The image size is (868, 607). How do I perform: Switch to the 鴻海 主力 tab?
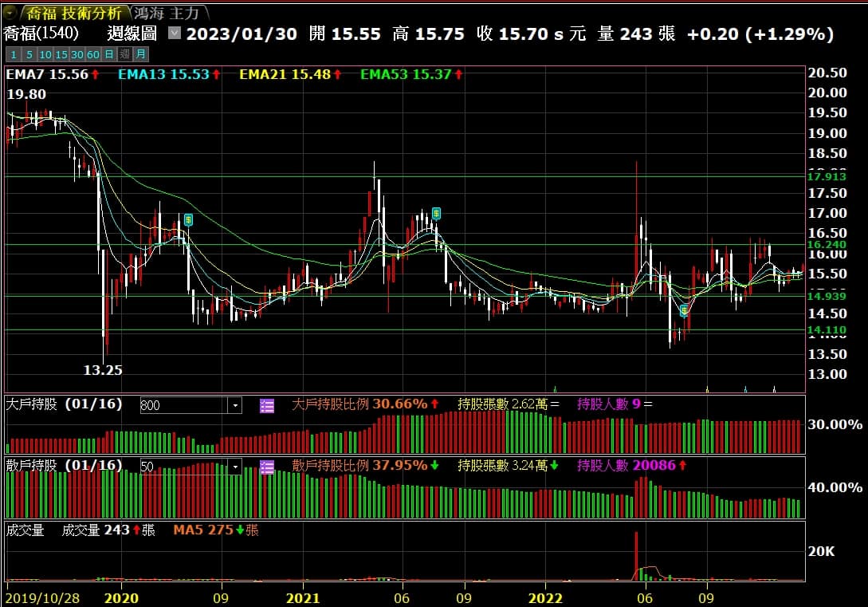[x=166, y=13]
